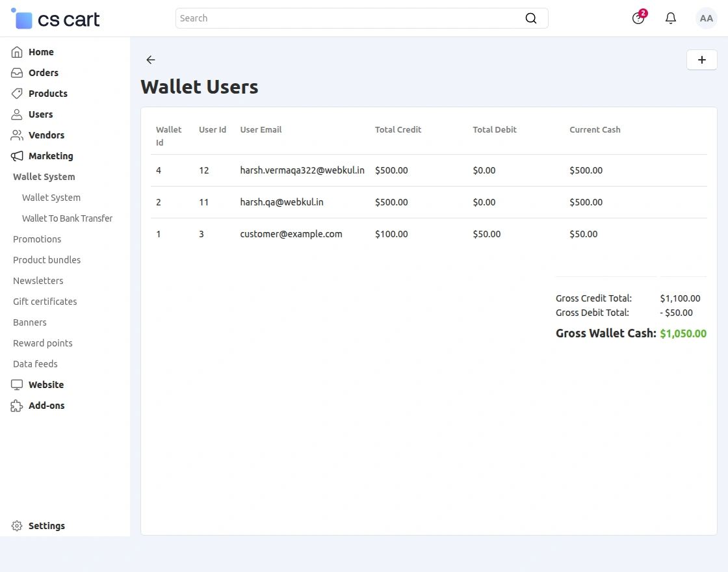Open Orders using its envelope icon

tap(16, 73)
